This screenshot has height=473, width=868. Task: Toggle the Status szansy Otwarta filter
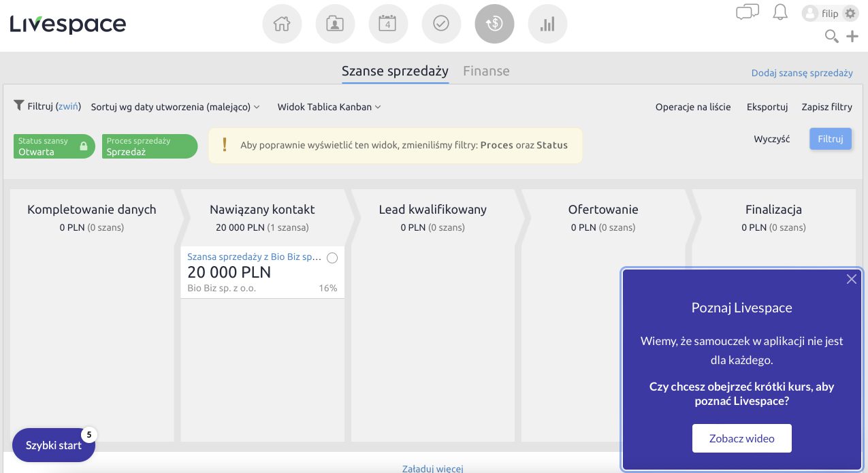pos(54,146)
